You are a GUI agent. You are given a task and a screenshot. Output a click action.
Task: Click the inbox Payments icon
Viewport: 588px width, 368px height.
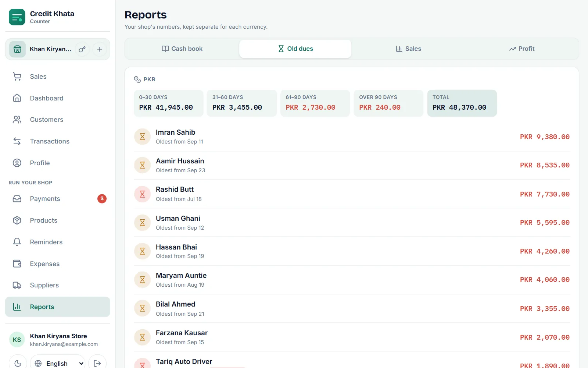(17, 199)
